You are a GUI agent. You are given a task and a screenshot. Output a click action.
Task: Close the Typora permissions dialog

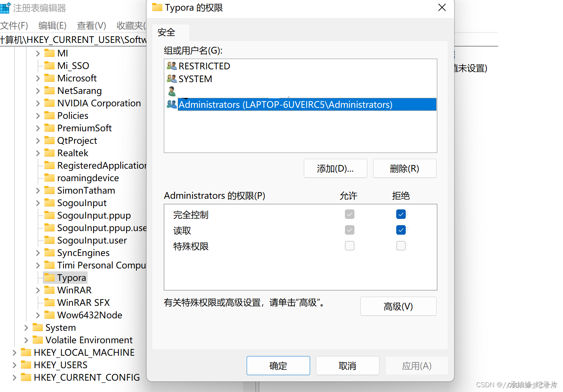click(442, 7)
